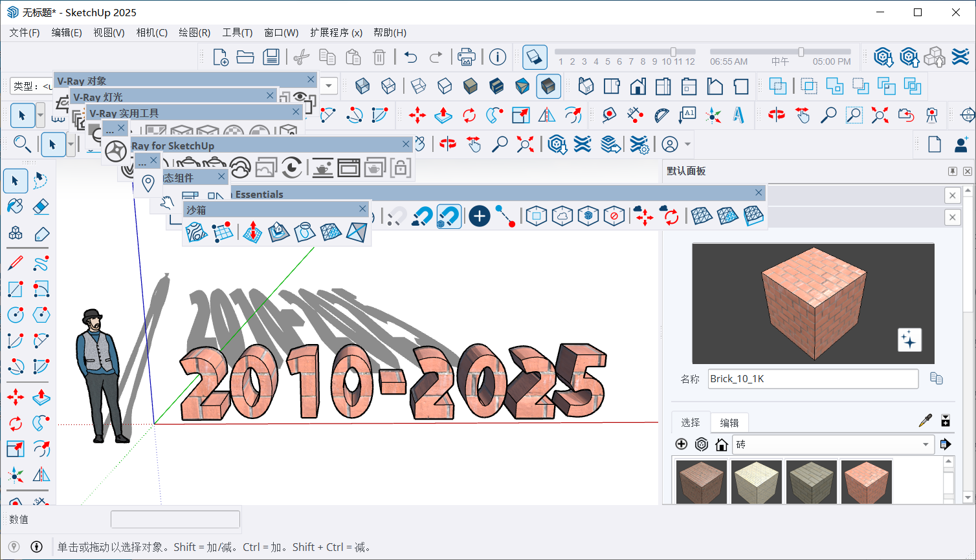Open the 帮助(H) menu

390,32
